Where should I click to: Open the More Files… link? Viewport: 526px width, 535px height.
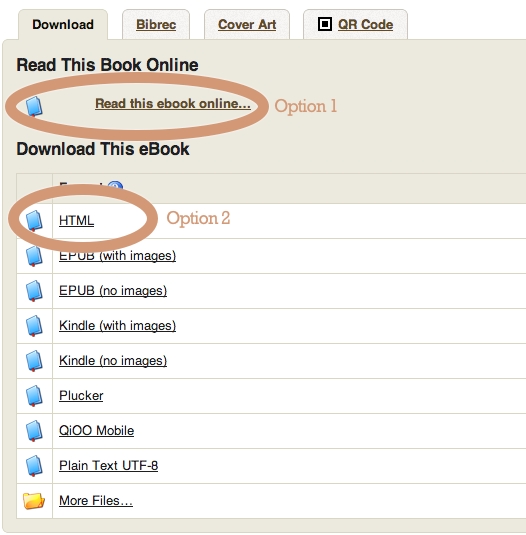(96, 501)
